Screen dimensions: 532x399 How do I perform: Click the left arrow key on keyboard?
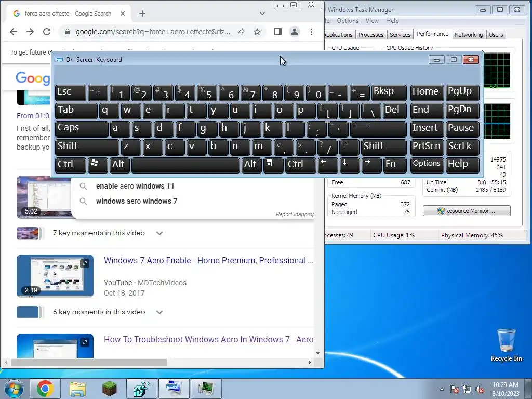coord(327,165)
